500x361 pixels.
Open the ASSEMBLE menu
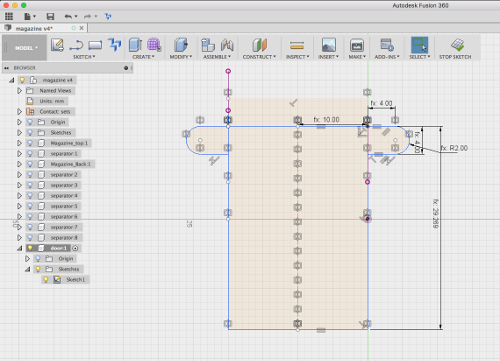(217, 57)
